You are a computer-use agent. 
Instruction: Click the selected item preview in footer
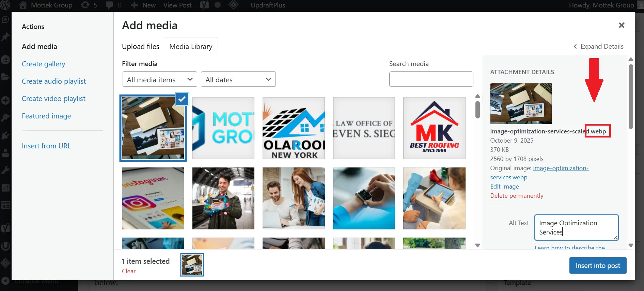(192, 265)
